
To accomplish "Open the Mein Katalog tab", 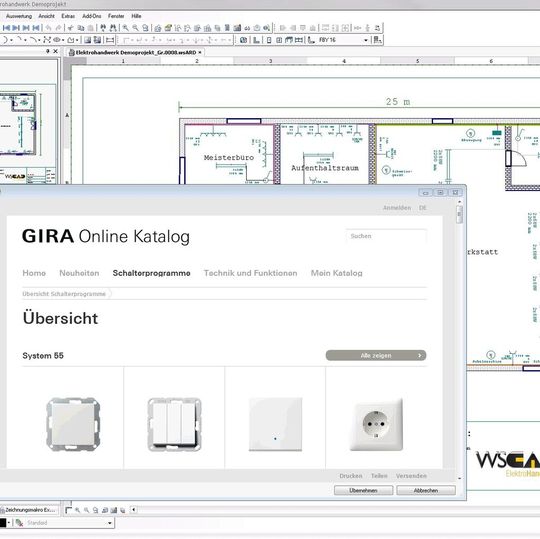I will pyautogui.click(x=336, y=273).
